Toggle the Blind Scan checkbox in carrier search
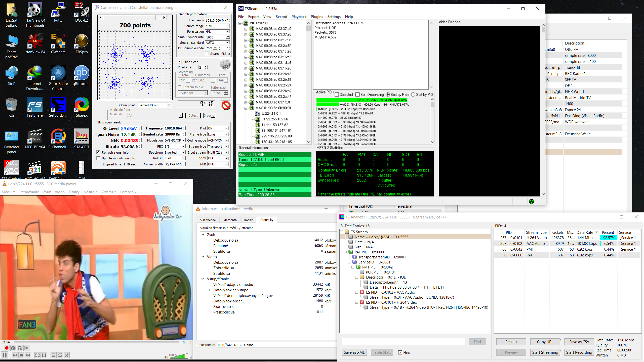The height and width of the screenshot is (362, 644). pos(180,61)
